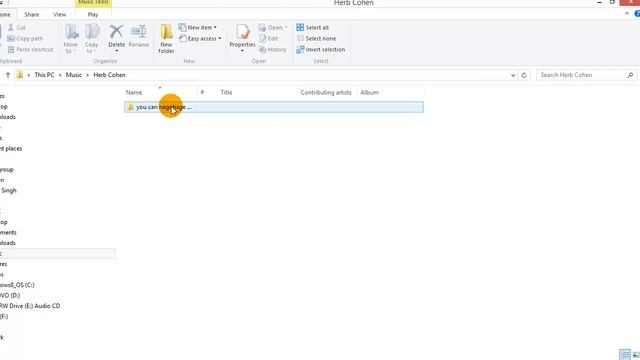640x360 pixels.
Task: Sort by Contributing artists column
Action: [x=326, y=93]
